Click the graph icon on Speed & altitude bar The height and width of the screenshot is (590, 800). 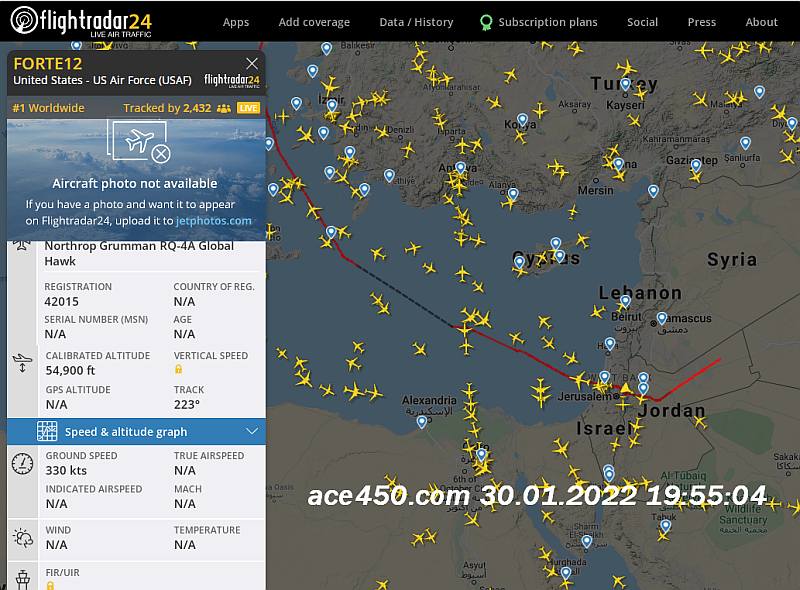[x=47, y=432]
